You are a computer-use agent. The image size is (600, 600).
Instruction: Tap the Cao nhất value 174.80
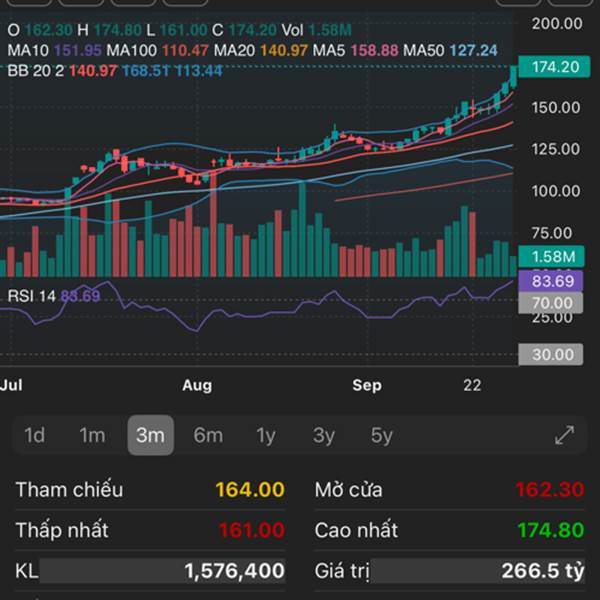pyautogui.click(x=550, y=530)
